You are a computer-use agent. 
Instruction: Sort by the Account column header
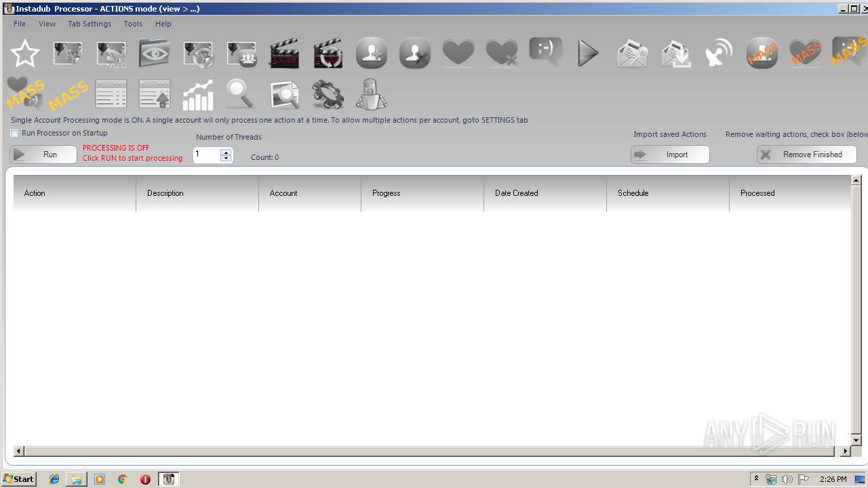click(310, 193)
